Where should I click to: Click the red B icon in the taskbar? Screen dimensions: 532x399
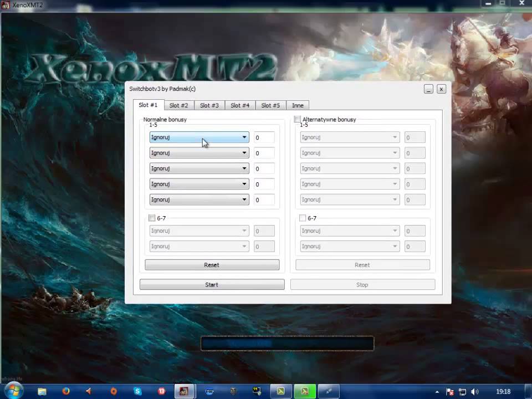click(161, 391)
